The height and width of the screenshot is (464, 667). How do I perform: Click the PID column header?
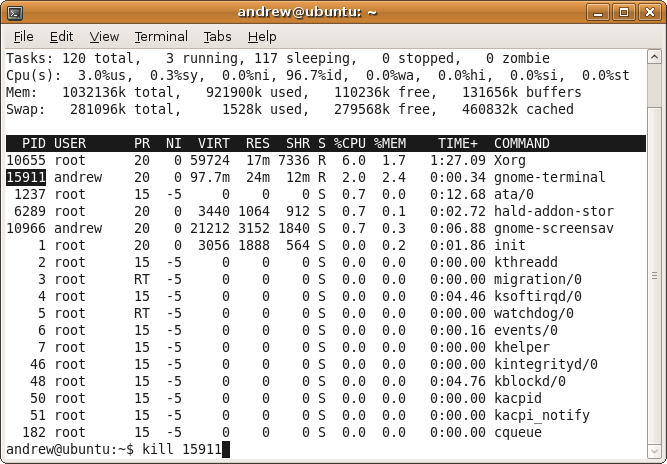(x=34, y=143)
